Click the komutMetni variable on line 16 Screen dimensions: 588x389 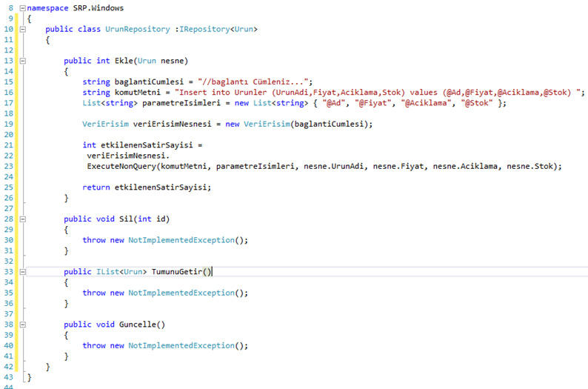[x=138, y=93]
